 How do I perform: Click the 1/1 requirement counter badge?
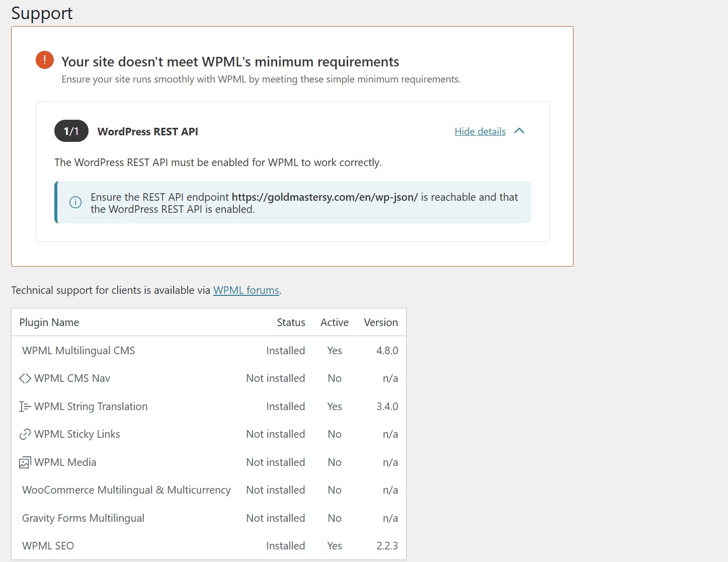click(x=71, y=131)
